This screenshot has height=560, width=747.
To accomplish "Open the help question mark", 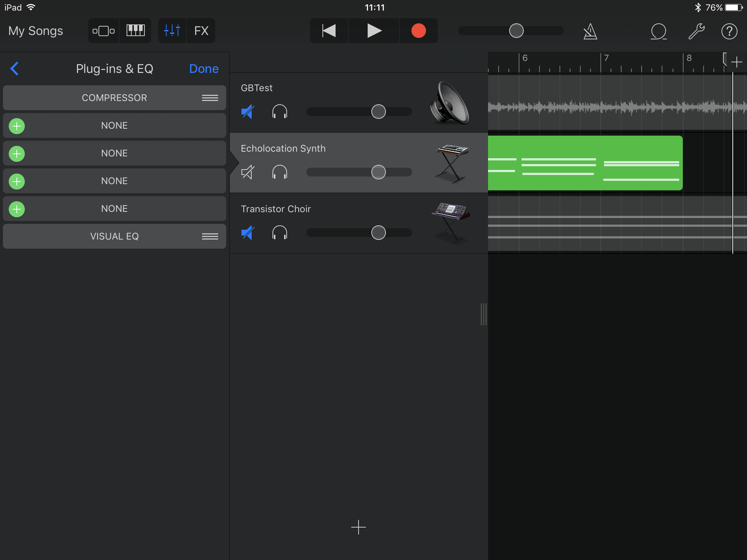I will (729, 31).
